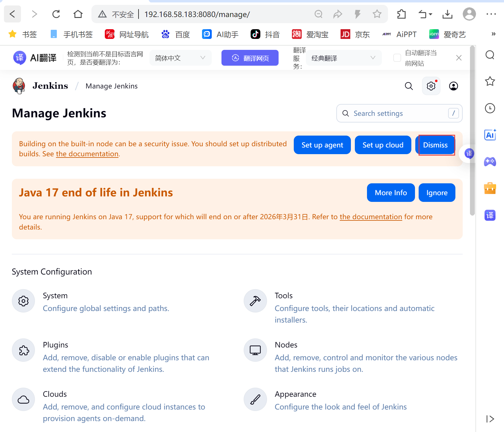Open the 书签 bookmarks folder
This screenshot has height=432, width=504.
tap(23, 34)
